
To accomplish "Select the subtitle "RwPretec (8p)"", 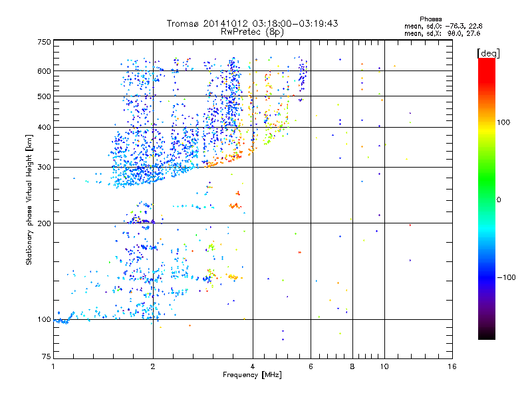I will pos(252,32).
